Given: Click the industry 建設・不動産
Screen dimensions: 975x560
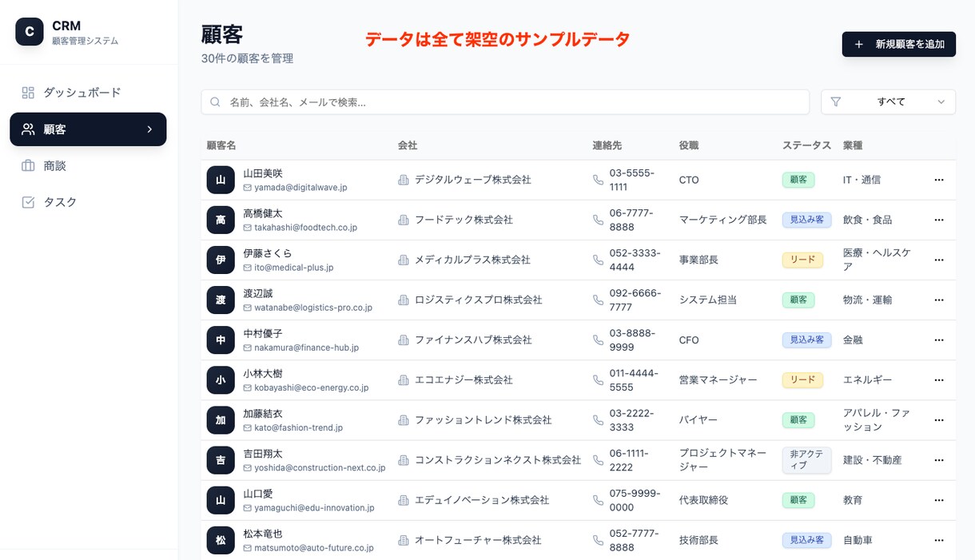Looking at the screenshot, I should (872, 460).
